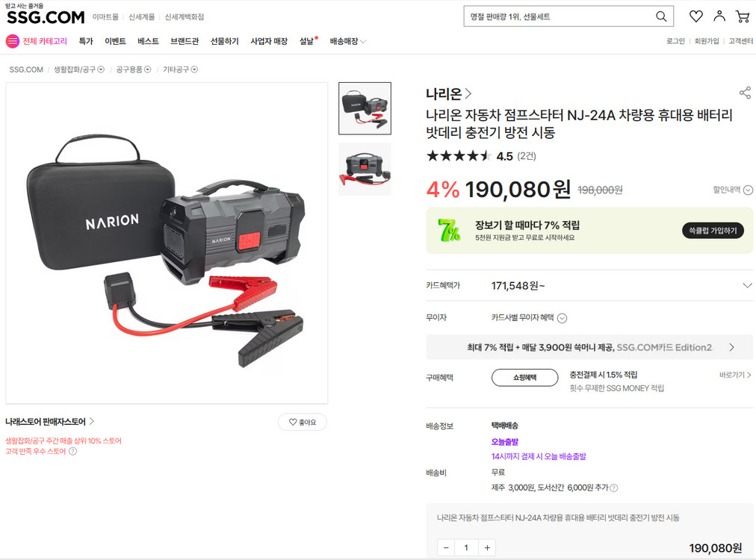Viewport: 756px width, 560px height.
Task: Switch to the 이마트몰 store tab
Action: tap(107, 16)
